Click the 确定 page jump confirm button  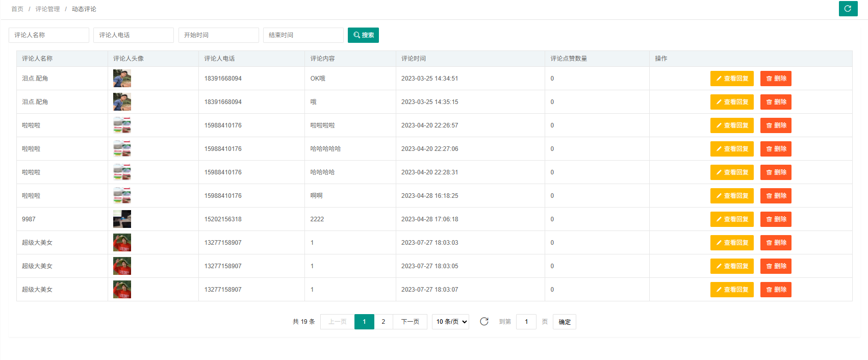(564, 322)
